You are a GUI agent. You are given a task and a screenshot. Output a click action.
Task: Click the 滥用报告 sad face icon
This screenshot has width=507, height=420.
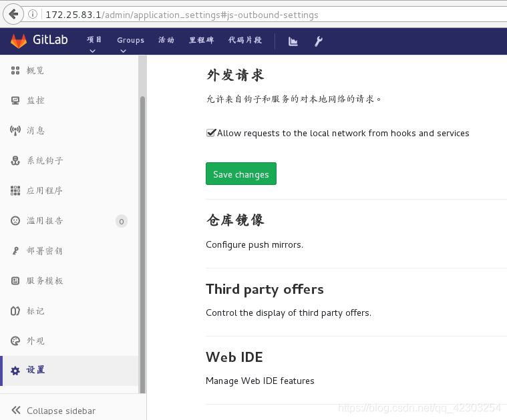15,221
